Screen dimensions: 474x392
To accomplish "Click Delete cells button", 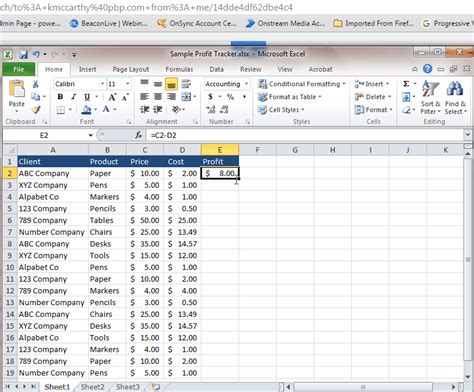I will click(373, 97).
